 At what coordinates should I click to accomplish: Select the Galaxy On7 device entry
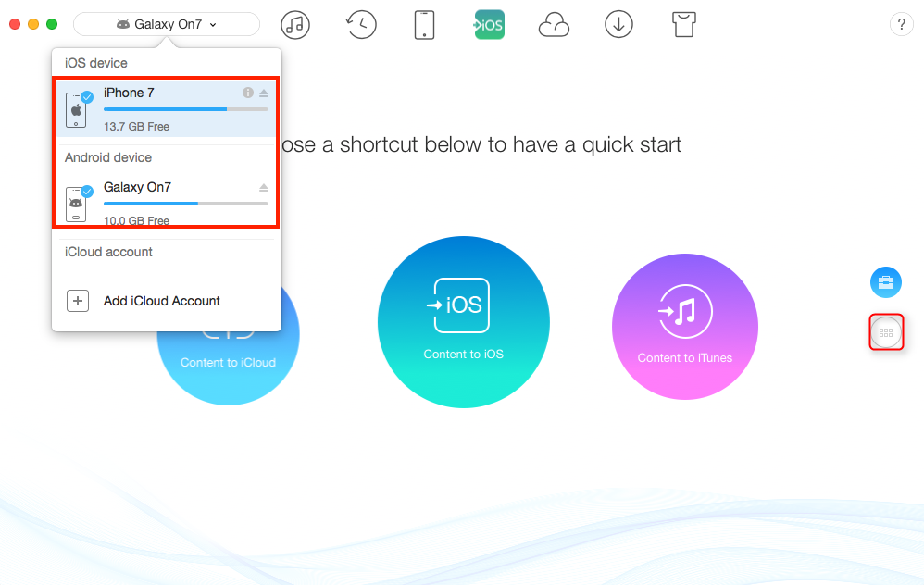[x=166, y=202]
